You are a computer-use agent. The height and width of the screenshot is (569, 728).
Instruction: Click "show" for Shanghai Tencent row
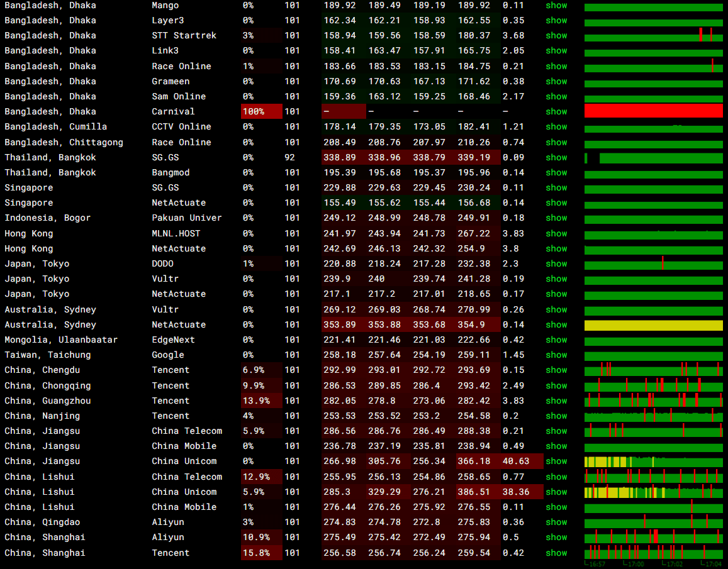click(556, 553)
